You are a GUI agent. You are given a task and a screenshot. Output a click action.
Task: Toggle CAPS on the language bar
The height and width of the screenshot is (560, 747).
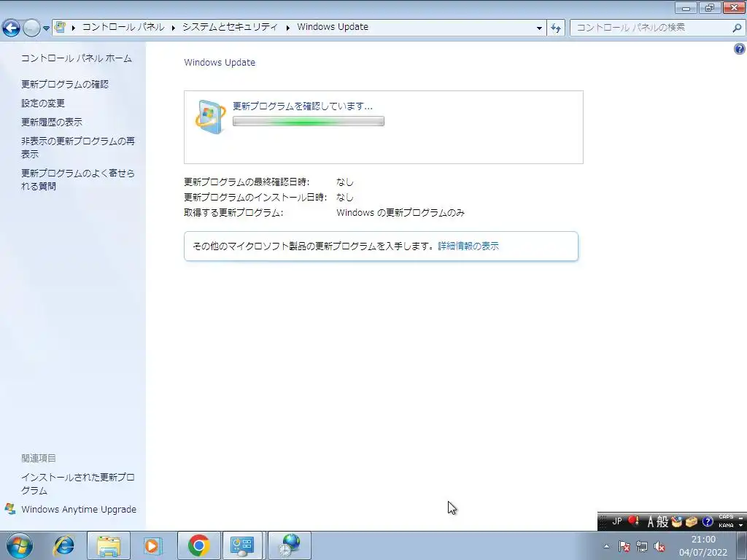coord(726,517)
